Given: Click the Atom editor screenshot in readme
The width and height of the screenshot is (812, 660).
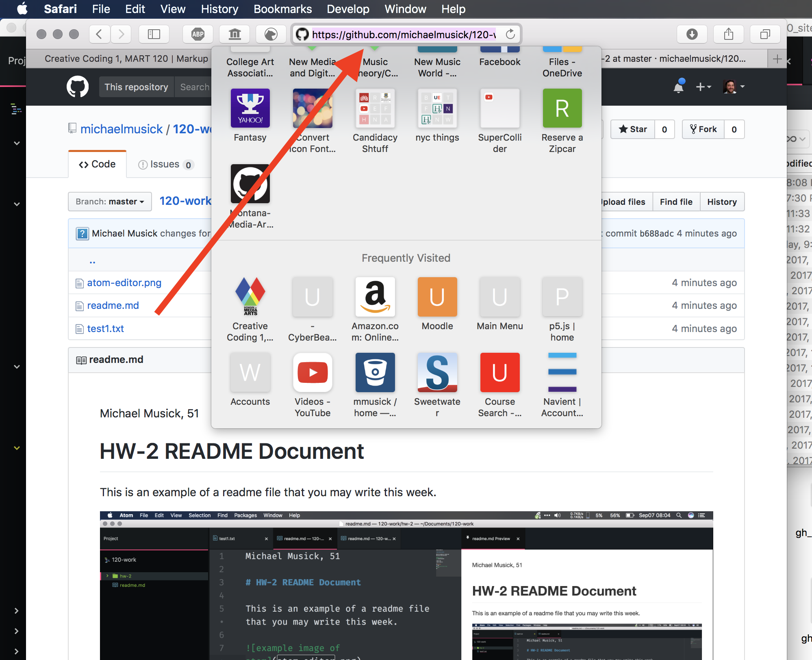Looking at the screenshot, I should 406,585.
